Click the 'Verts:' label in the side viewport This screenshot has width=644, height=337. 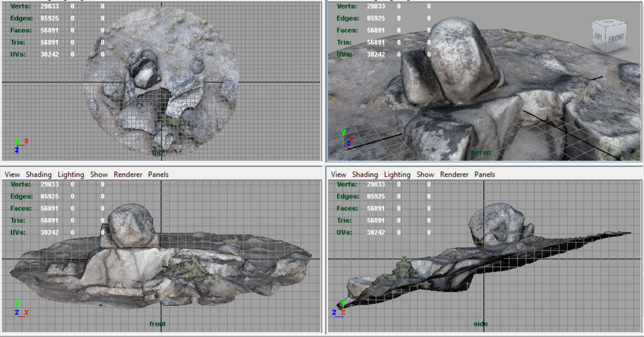[347, 184]
